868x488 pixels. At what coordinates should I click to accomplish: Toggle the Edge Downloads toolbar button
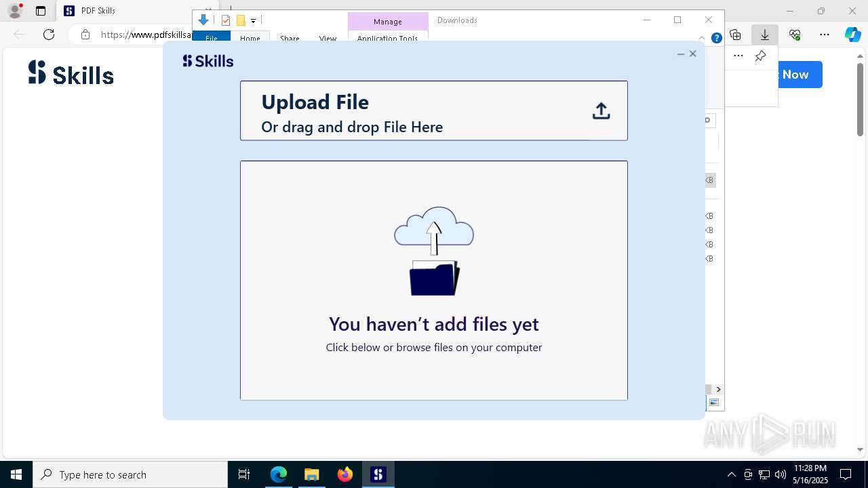pos(765,35)
